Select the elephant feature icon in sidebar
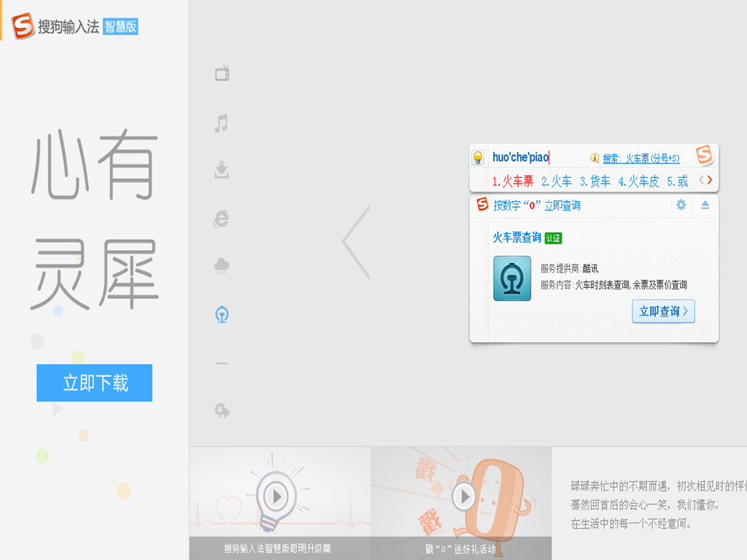This screenshot has height=560, width=747. point(222,410)
